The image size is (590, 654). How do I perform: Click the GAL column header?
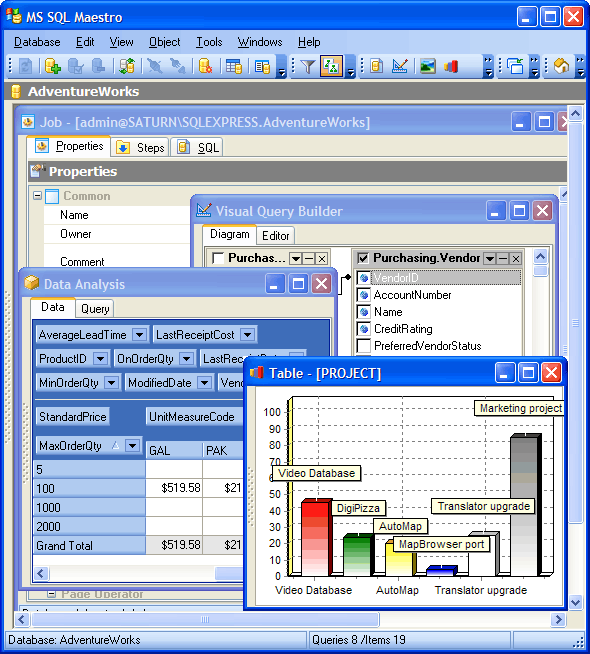(174, 450)
